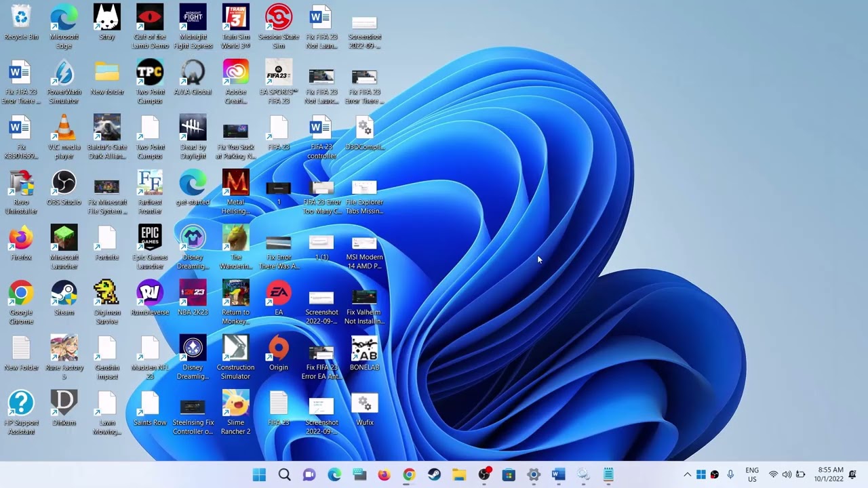The height and width of the screenshot is (488, 868).
Task: Select the Slime Rancher 2 icon
Action: (x=235, y=413)
